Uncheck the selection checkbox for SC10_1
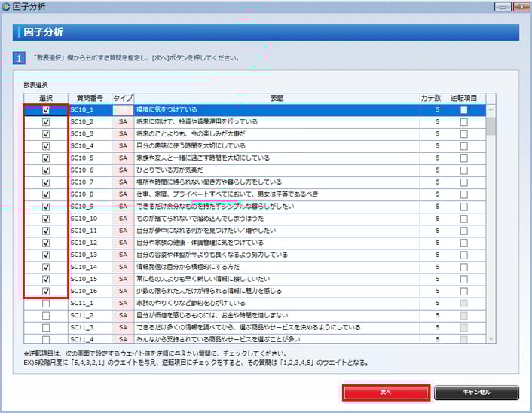The width and height of the screenshot is (532, 413). click(46, 110)
